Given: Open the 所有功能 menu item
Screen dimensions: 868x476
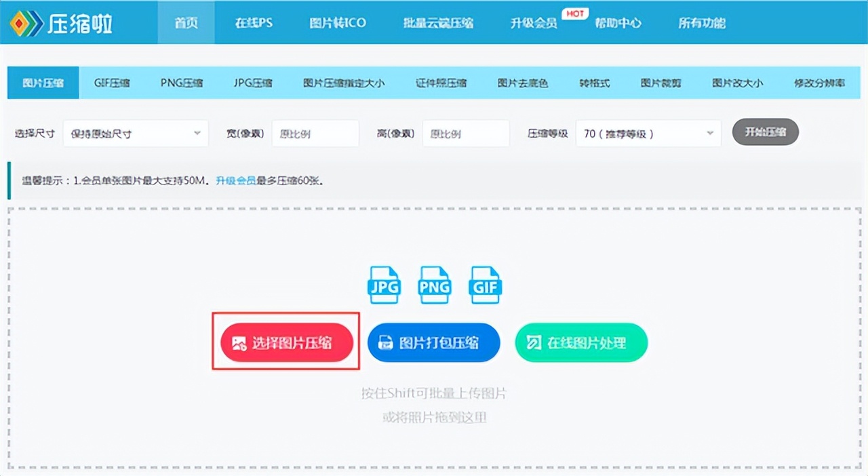Looking at the screenshot, I should click(x=702, y=22).
